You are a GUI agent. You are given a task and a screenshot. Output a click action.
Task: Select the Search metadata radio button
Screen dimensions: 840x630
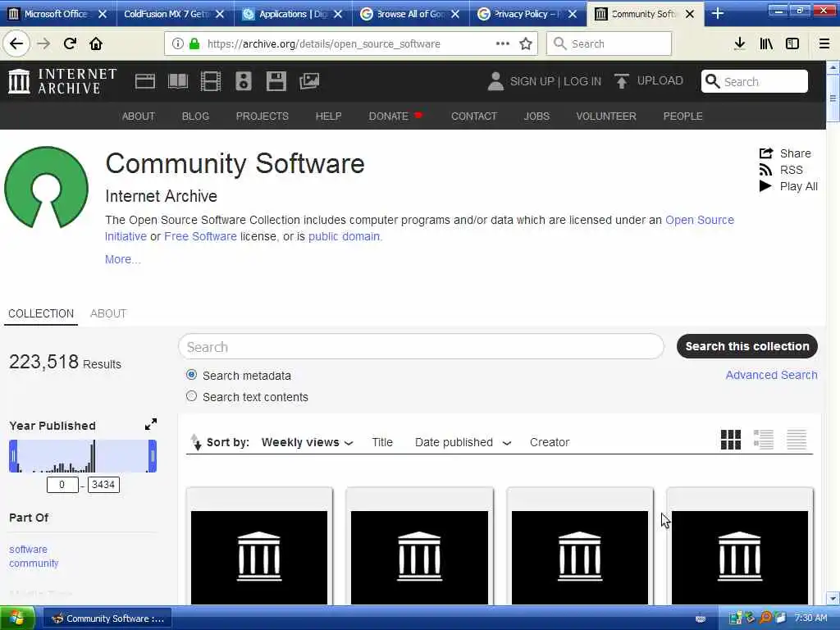[x=191, y=374]
